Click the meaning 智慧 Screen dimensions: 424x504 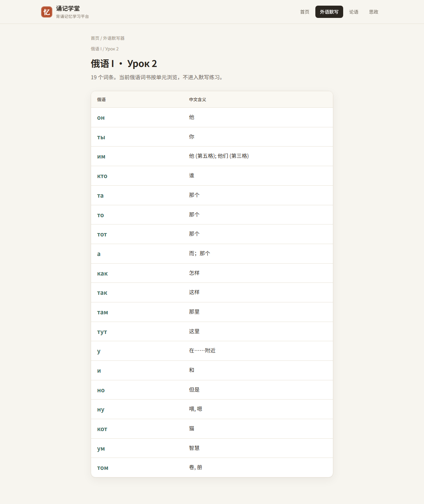click(194, 448)
